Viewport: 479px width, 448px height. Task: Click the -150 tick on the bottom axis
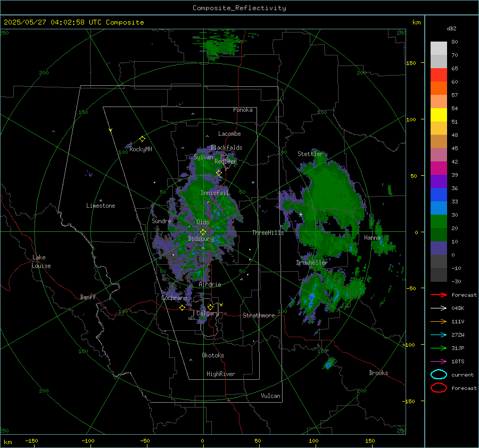(x=31, y=441)
